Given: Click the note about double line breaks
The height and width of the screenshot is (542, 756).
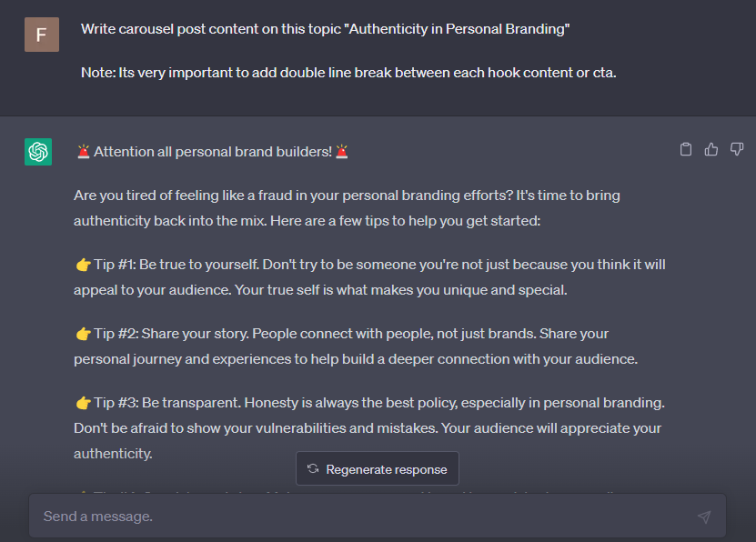Looking at the screenshot, I should (x=348, y=72).
